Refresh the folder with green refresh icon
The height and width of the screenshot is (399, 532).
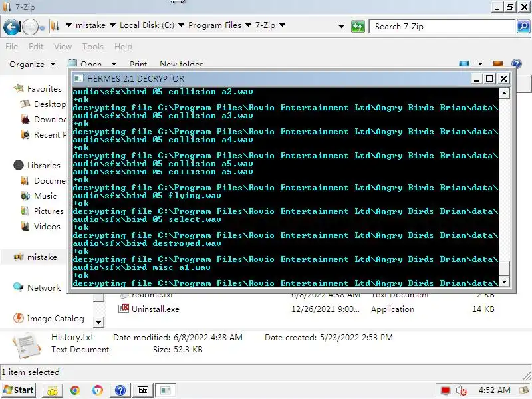tap(358, 26)
